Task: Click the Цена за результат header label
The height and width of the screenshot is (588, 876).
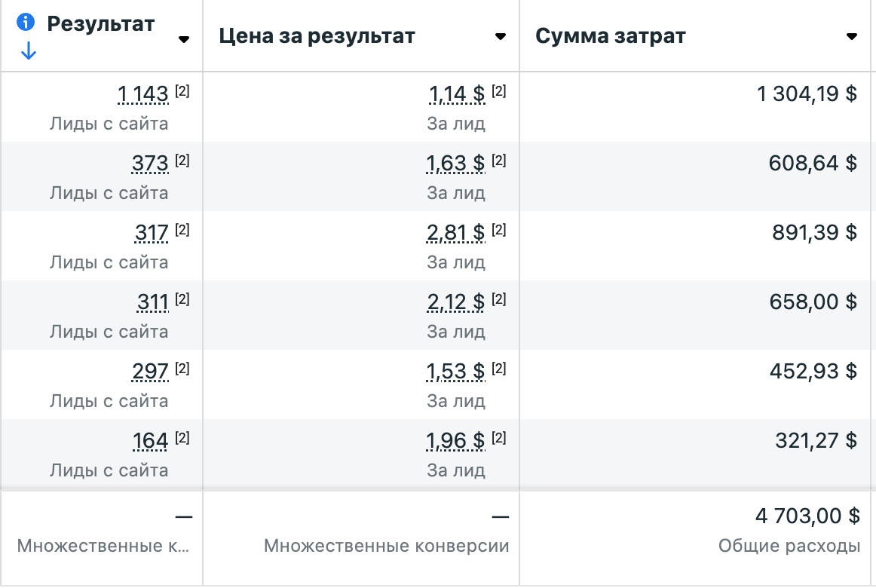Action: pos(317,36)
